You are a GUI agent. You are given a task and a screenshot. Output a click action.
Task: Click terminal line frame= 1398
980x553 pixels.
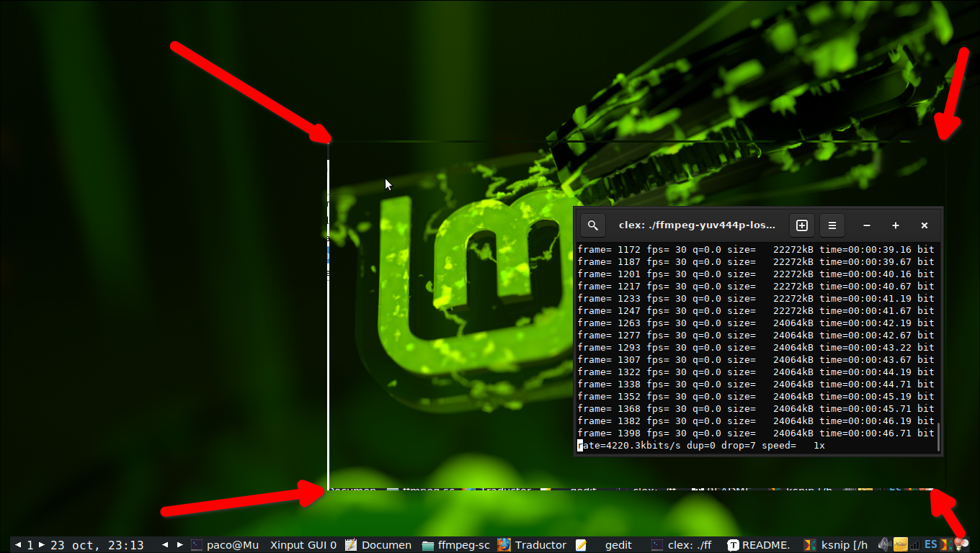click(x=756, y=433)
